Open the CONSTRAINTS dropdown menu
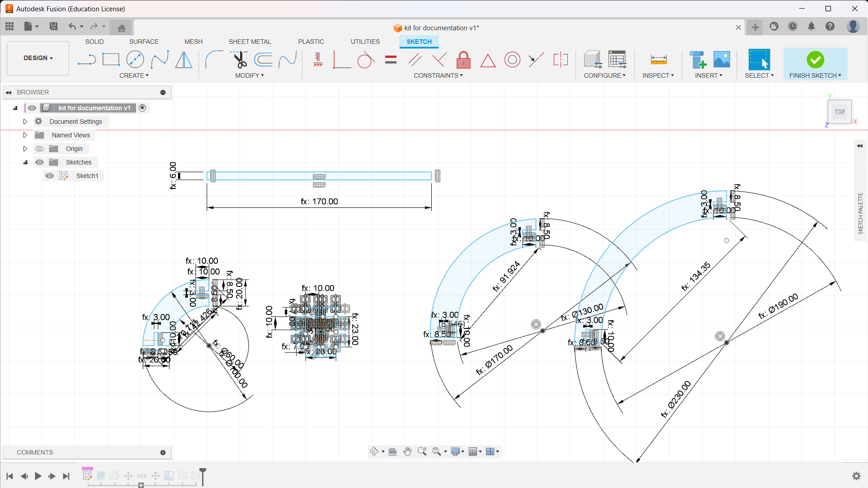Viewport: 868px width, 488px height. (x=438, y=75)
